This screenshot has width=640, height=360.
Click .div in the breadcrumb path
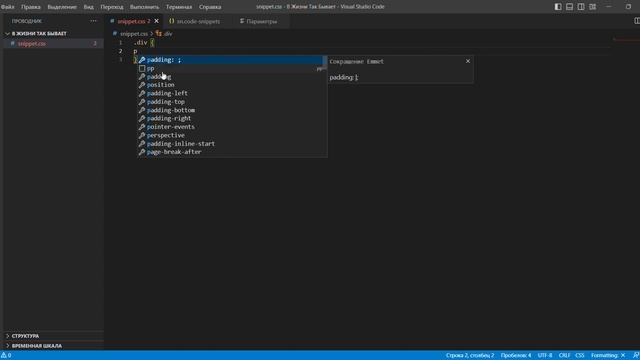pyautogui.click(x=168, y=34)
